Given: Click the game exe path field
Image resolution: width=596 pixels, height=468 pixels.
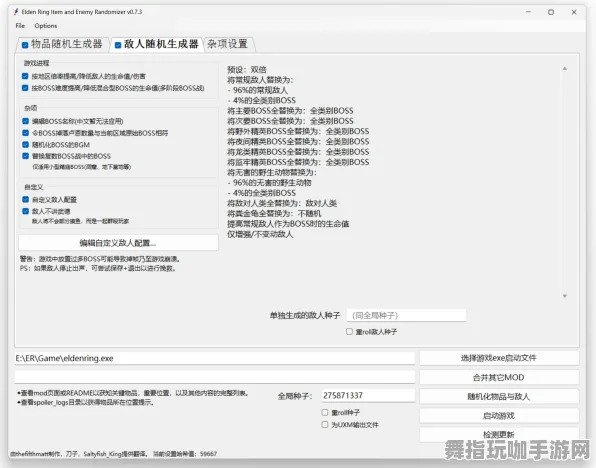Looking at the screenshot, I should click(x=214, y=358).
